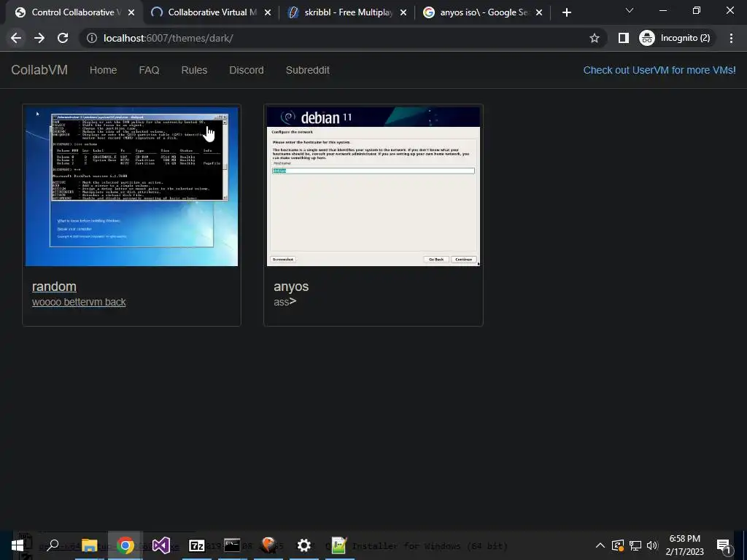
Task: Open the Rules nav link
Action: 194,70
